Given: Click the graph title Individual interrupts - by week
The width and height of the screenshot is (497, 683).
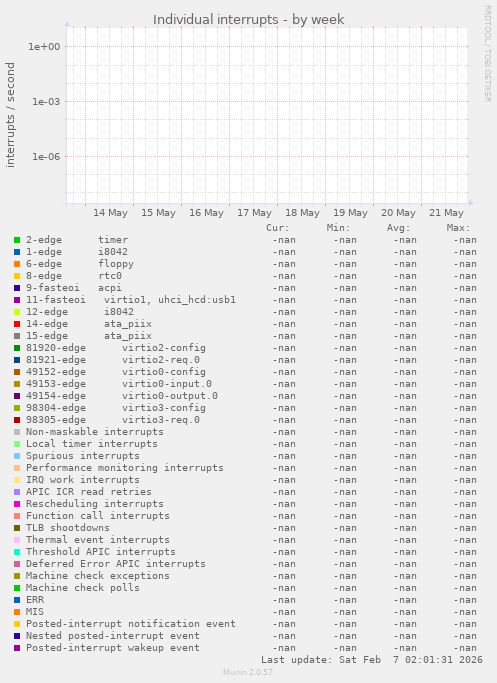Looking at the screenshot, I should click(249, 20).
